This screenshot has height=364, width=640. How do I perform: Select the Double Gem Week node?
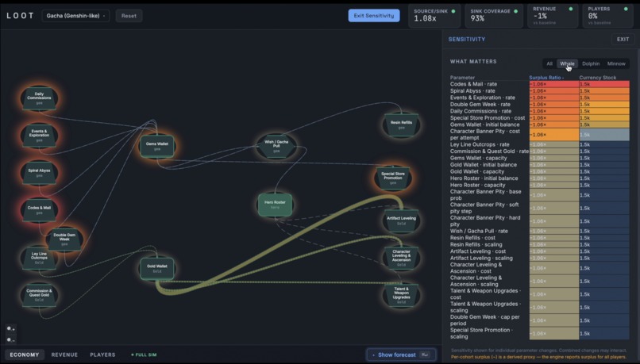click(64, 239)
